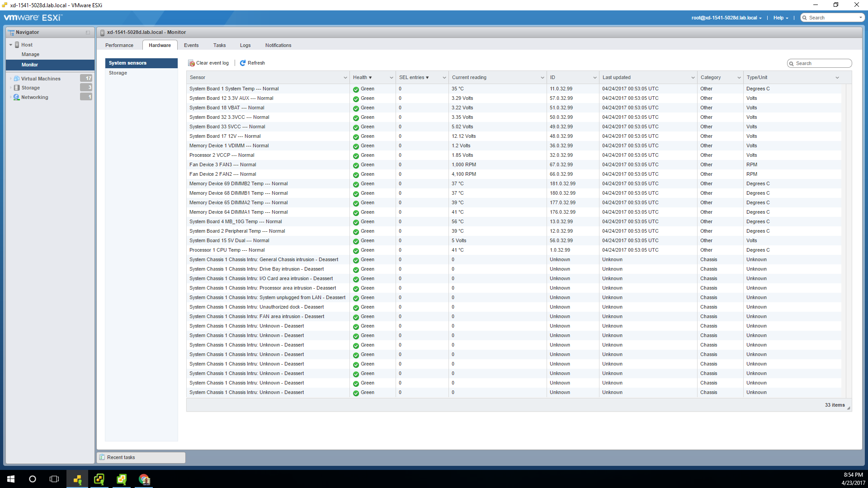The width and height of the screenshot is (868, 488).
Task: Switch to the Performance tab
Action: (119, 45)
